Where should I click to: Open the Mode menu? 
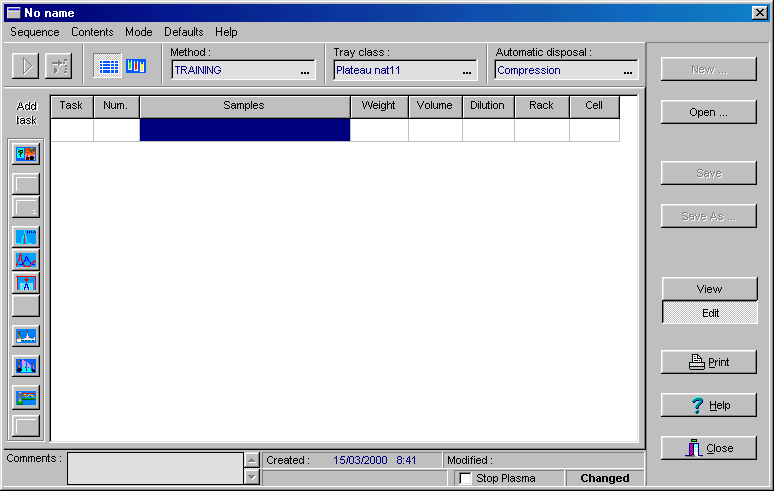coord(139,32)
